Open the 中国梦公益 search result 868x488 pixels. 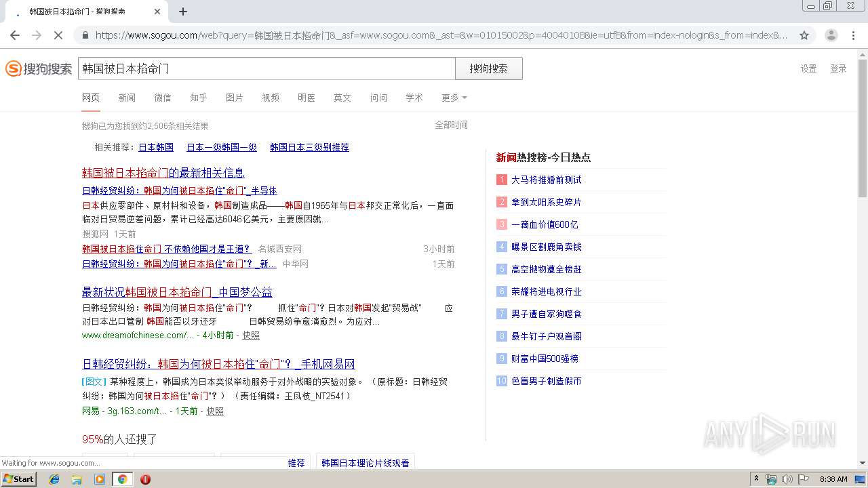(x=177, y=292)
